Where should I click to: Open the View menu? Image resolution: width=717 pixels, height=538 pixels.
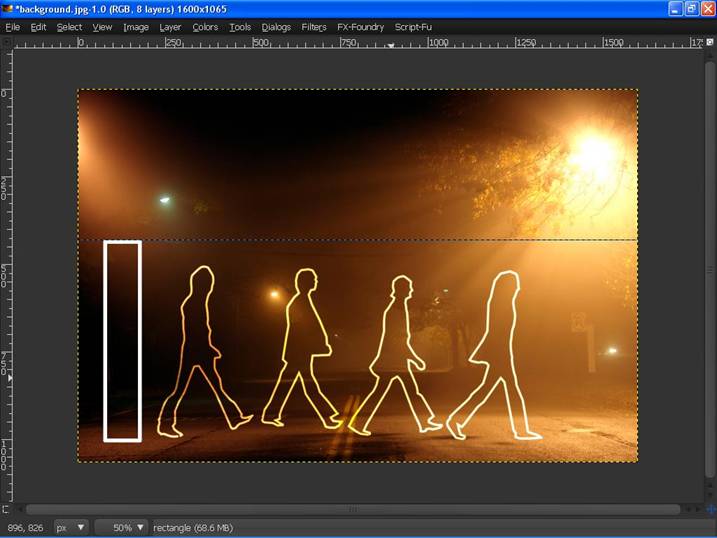coord(102,27)
